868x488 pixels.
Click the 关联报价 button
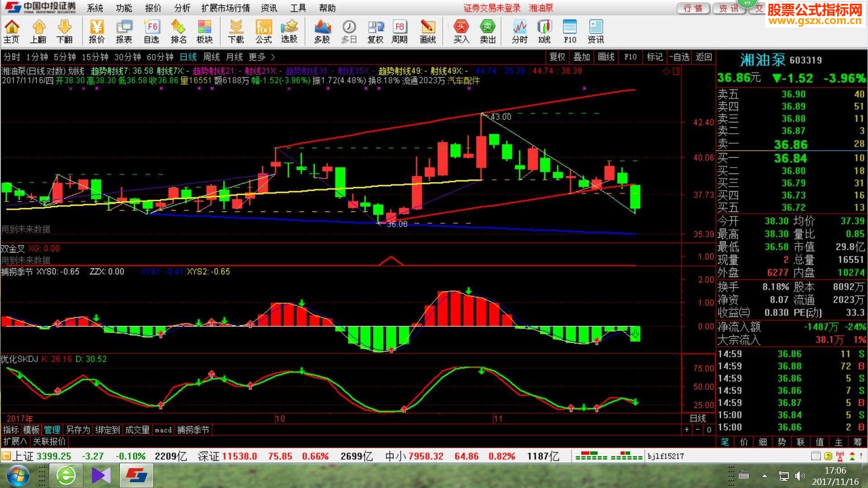pyautogui.click(x=49, y=441)
